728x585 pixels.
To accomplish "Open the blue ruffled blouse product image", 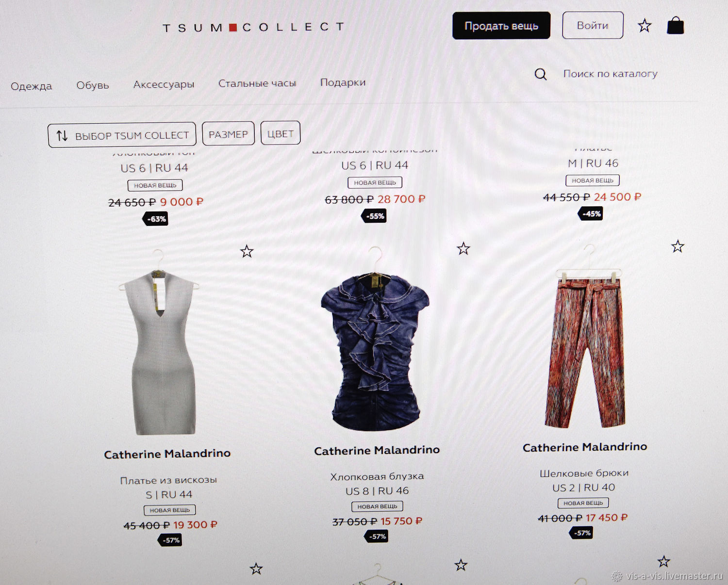I will (375, 339).
